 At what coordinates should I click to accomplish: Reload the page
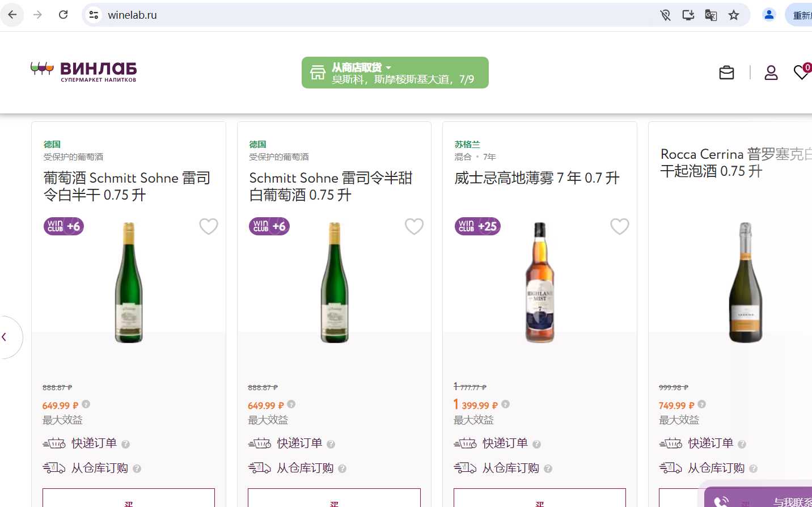pos(64,15)
